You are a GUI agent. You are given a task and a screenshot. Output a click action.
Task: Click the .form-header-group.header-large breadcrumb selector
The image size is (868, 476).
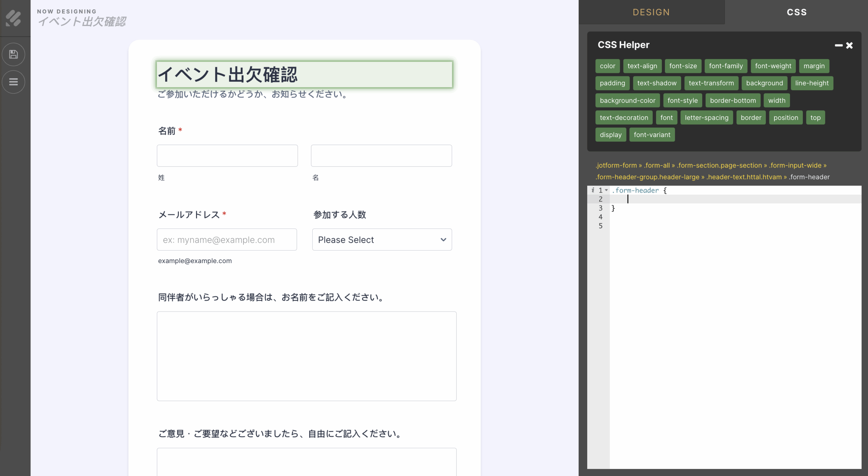pos(647,177)
